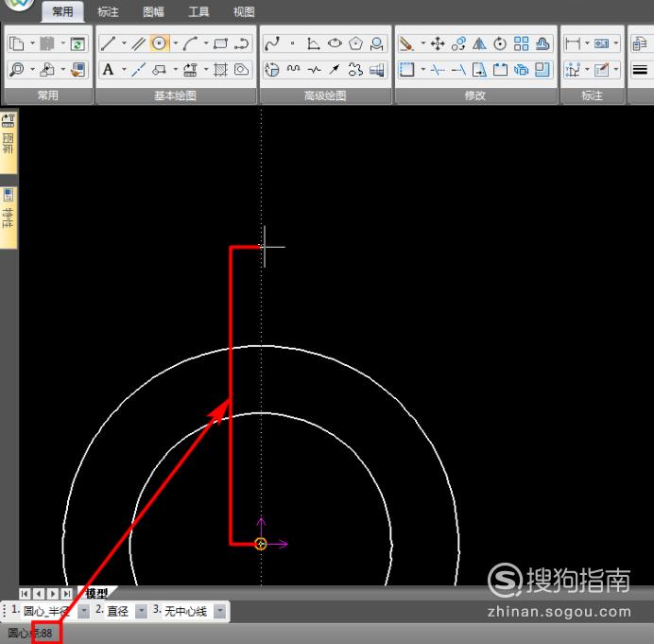Go to first sheet with navigation button

pyautogui.click(x=25, y=593)
